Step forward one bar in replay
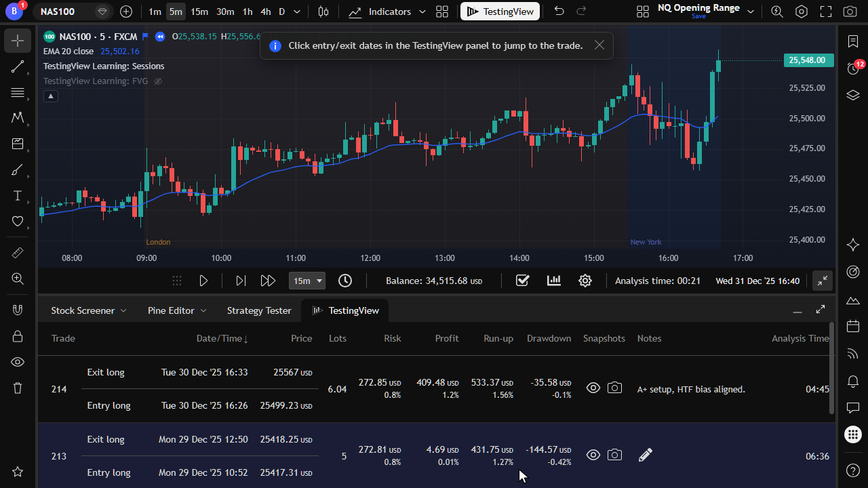868x488 pixels. pyautogui.click(x=240, y=281)
